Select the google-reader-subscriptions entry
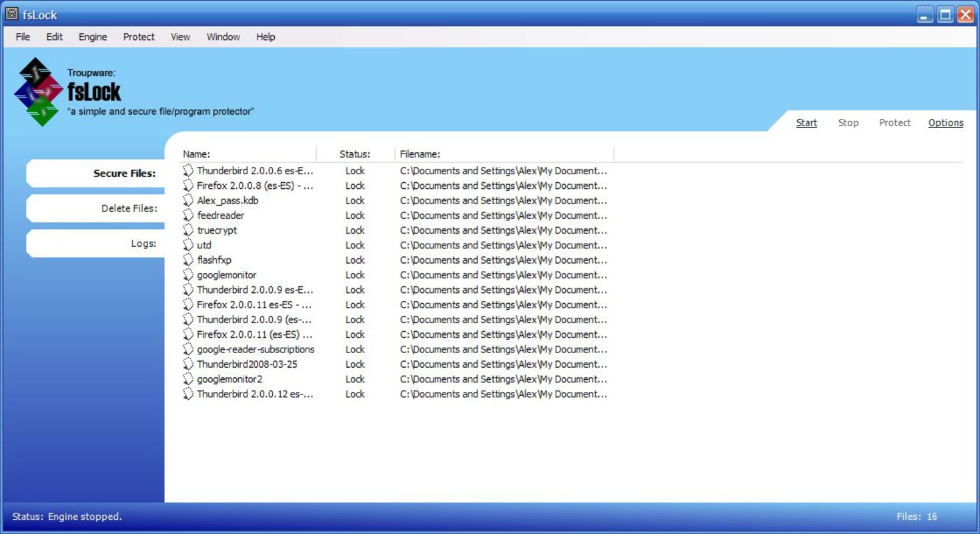This screenshot has height=534, width=980. pos(256,349)
